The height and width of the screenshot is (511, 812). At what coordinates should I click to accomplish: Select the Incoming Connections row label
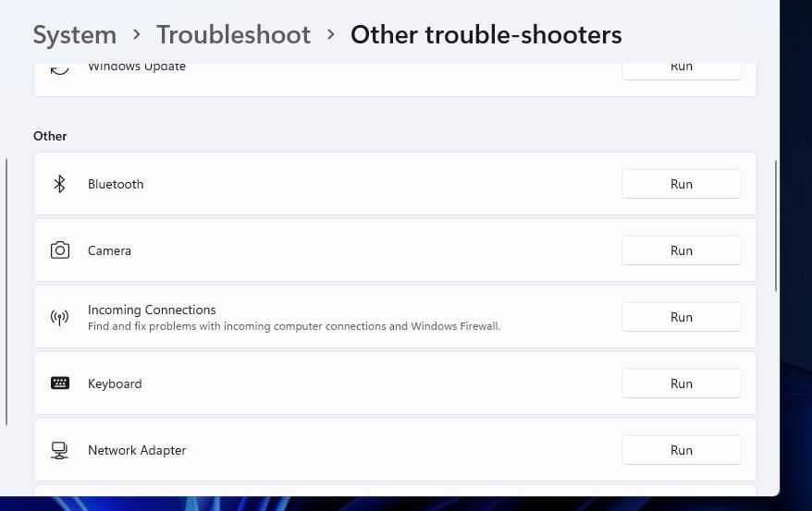152,310
